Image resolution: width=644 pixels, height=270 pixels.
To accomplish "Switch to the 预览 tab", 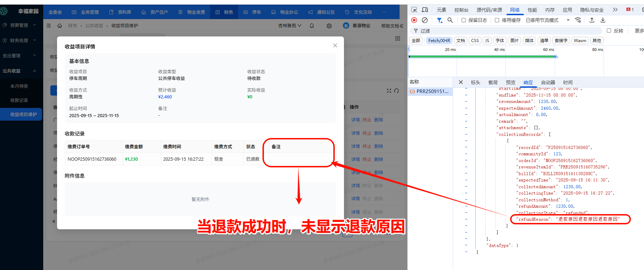I will (x=510, y=82).
